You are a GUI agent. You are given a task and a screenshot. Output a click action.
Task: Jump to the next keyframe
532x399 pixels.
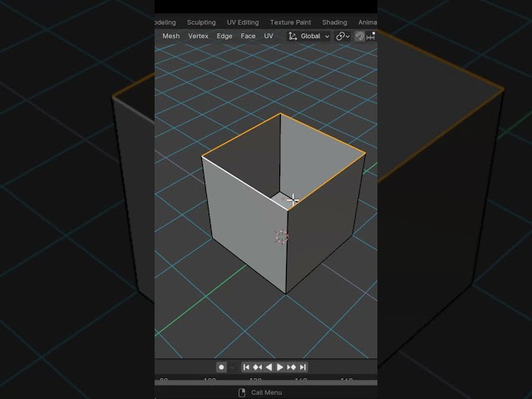[291, 367]
